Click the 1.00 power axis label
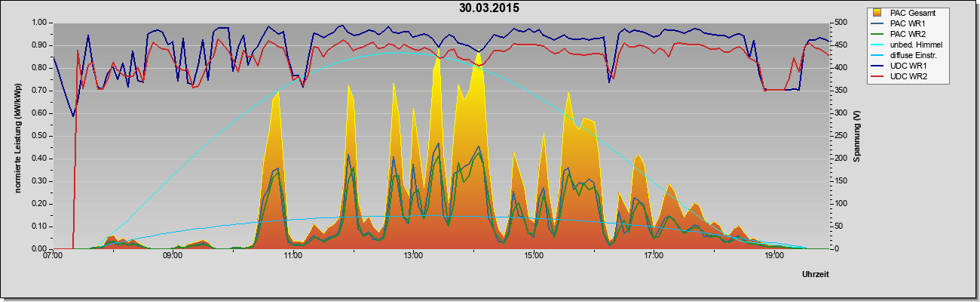This screenshot has height=302, width=980. [39, 23]
